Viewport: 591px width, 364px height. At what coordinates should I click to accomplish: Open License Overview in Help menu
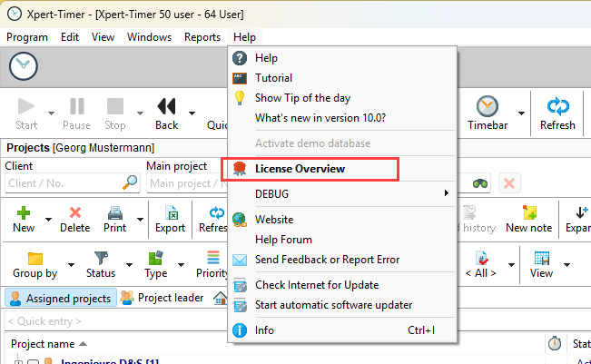pos(300,169)
